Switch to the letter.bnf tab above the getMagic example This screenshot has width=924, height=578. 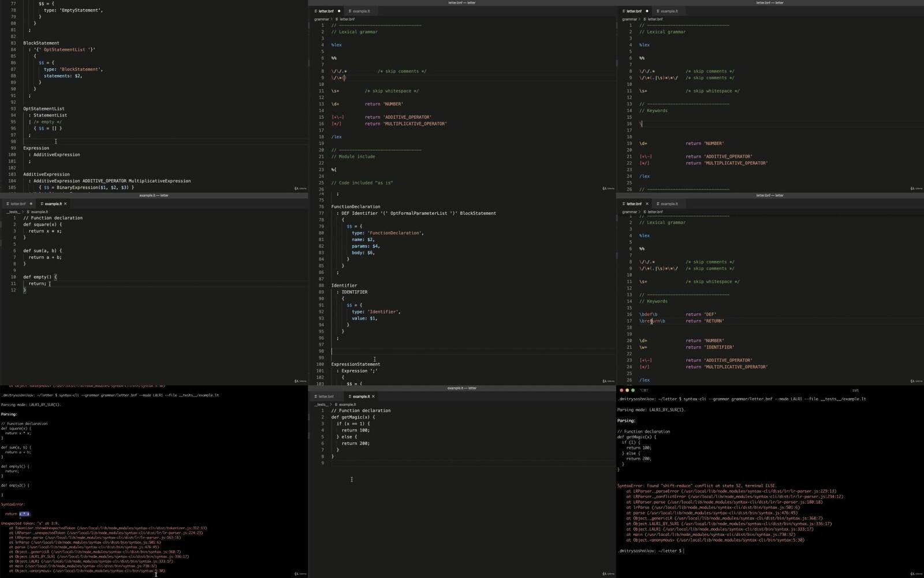click(x=326, y=397)
